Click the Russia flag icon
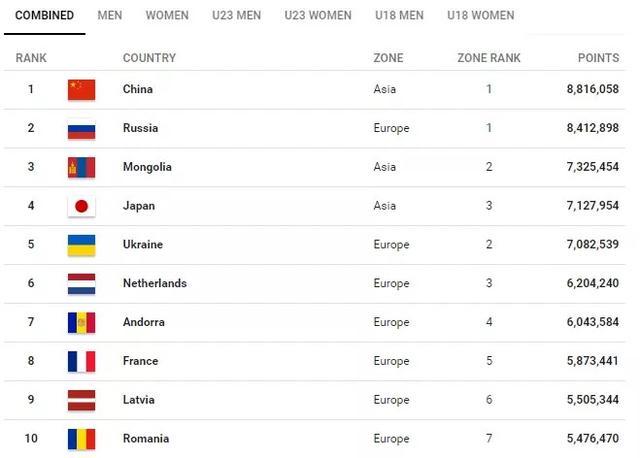The height and width of the screenshot is (458, 640). point(81,128)
